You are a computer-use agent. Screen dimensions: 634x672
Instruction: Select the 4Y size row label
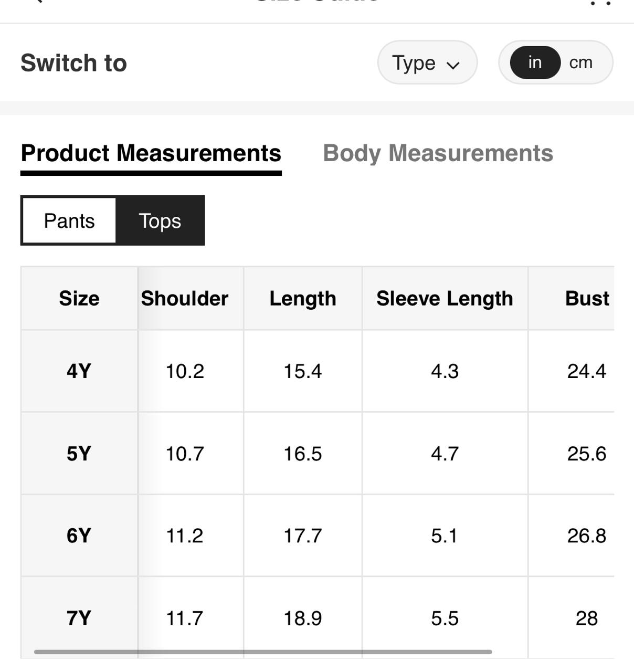pyautogui.click(x=79, y=371)
